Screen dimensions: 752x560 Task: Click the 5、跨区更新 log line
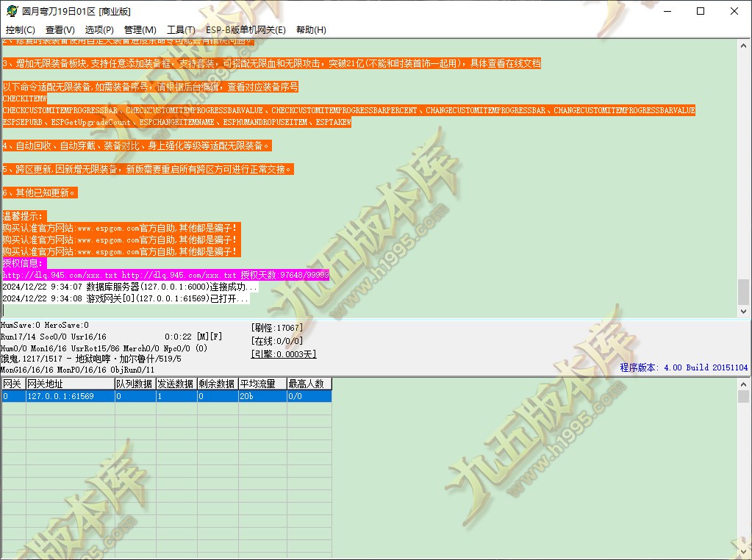148,169
